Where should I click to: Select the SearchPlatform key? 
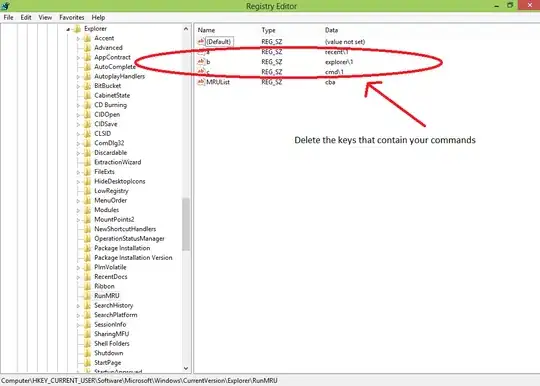point(116,315)
